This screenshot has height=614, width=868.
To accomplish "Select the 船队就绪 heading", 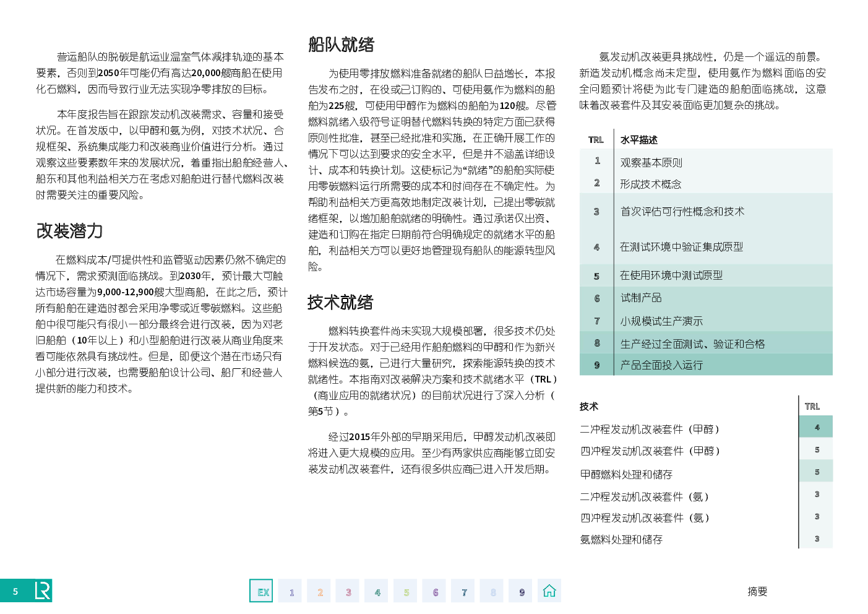I will click(341, 45).
